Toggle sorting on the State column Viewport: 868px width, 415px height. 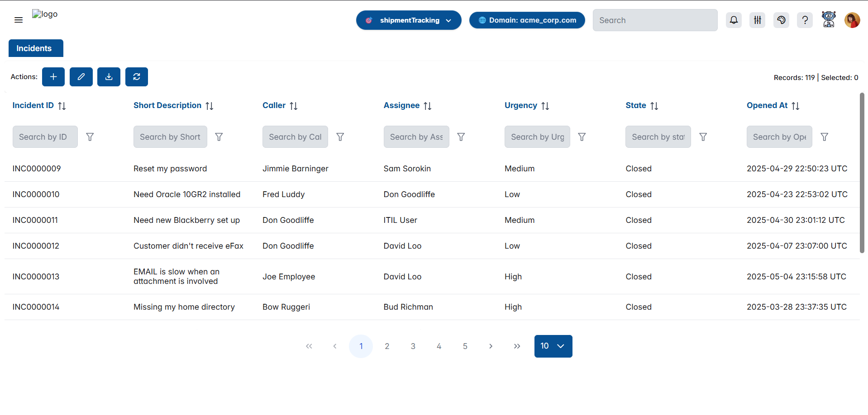coord(655,105)
